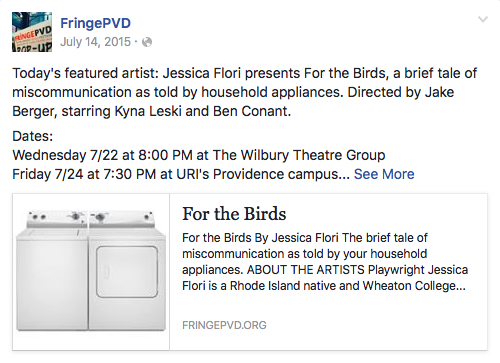The image size is (500, 363).
Task: Open the For the Birds headline
Action: pos(234,214)
